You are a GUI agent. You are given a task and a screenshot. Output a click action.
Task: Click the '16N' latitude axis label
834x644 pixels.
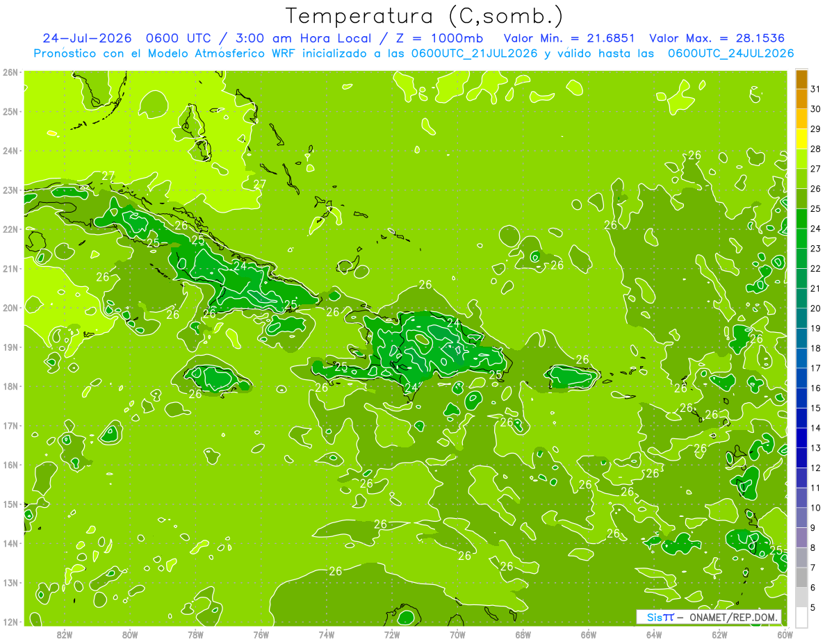coord(10,465)
